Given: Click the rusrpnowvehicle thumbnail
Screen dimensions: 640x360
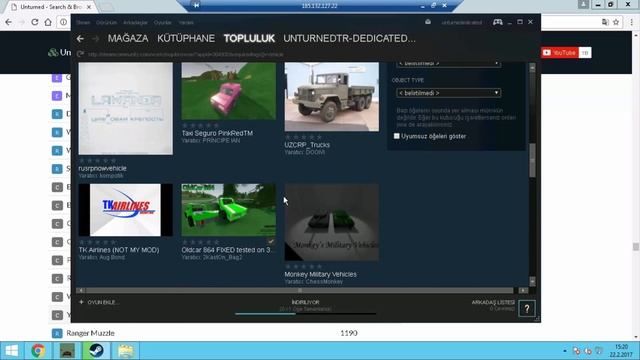Looking at the screenshot, I should click(x=126, y=109).
